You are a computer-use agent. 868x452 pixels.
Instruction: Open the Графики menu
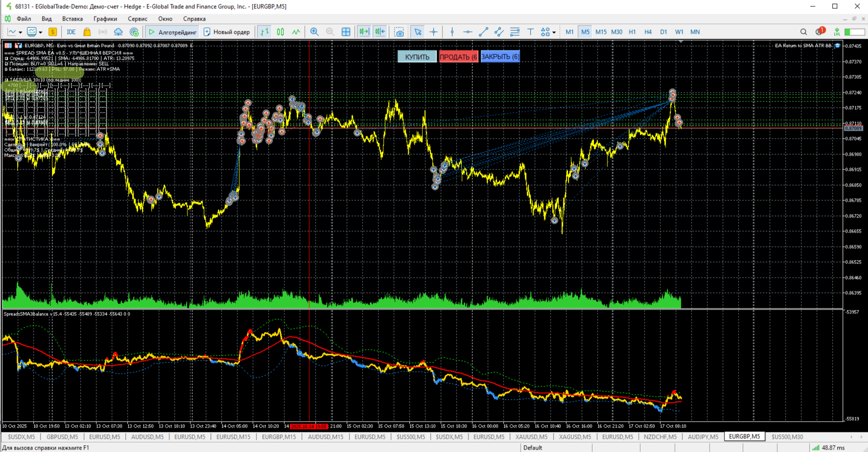point(105,19)
